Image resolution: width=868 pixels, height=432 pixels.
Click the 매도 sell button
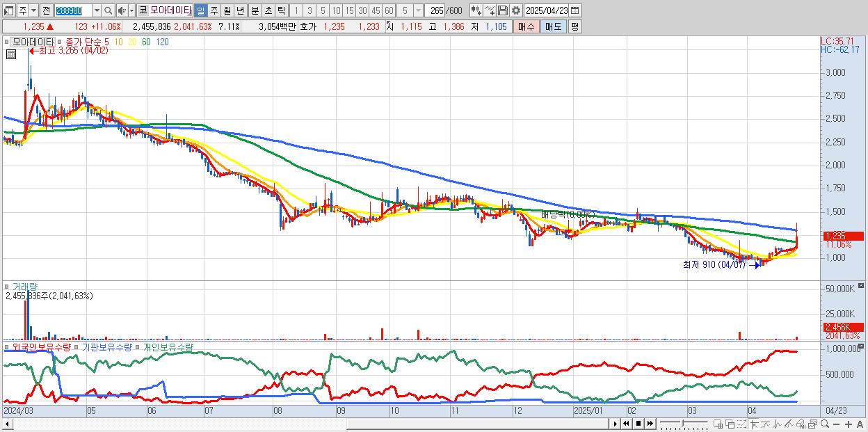tap(552, 26)
